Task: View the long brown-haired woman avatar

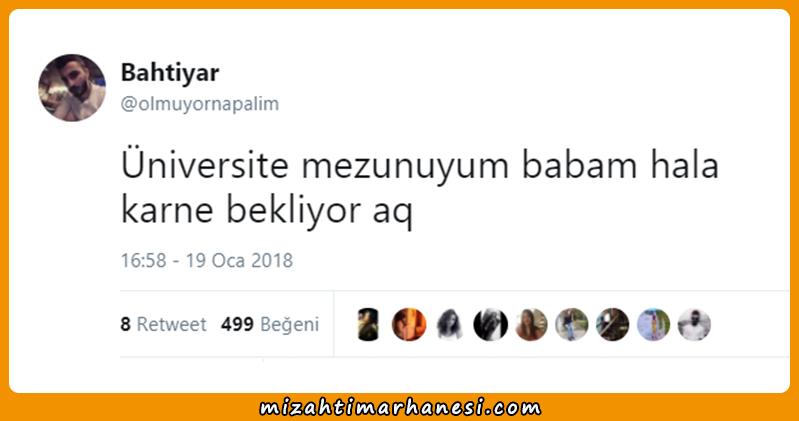Action: pyautogui.click(x=531, y=324)
